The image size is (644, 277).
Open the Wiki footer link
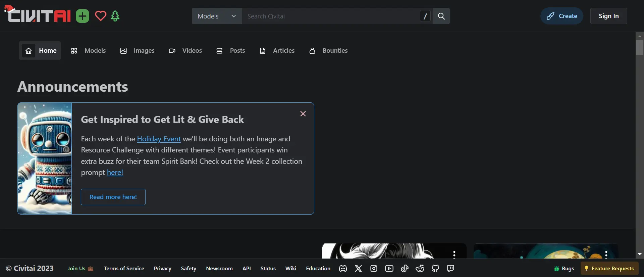[x=291, y=268]
